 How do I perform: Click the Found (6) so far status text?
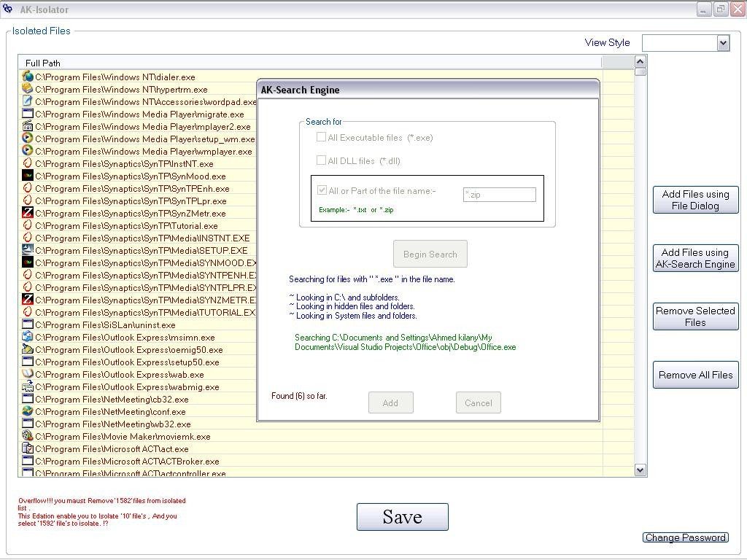pos(299,396)
